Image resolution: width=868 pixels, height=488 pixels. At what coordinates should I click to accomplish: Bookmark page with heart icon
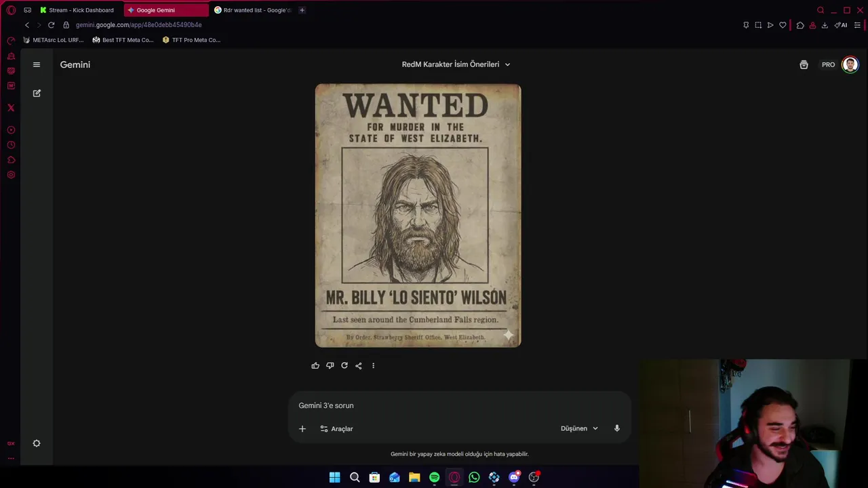click(x=783, y=25)
